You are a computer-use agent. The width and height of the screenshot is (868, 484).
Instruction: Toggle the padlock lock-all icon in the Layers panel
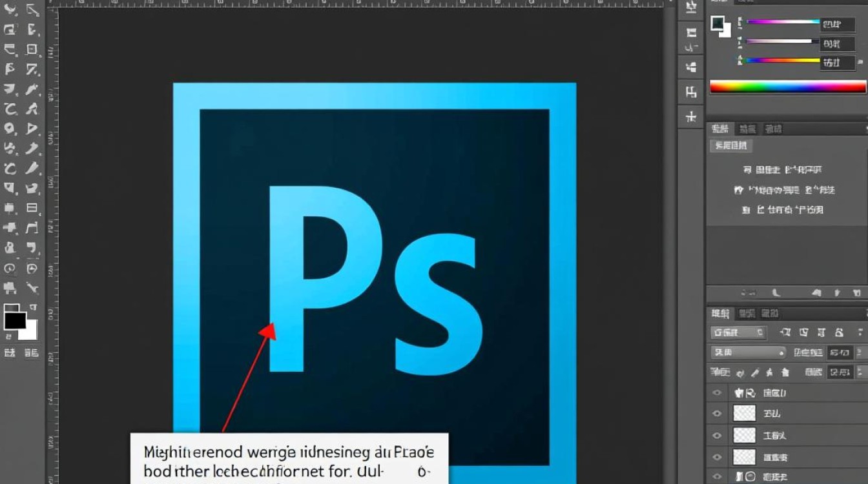tap(785, 372)
